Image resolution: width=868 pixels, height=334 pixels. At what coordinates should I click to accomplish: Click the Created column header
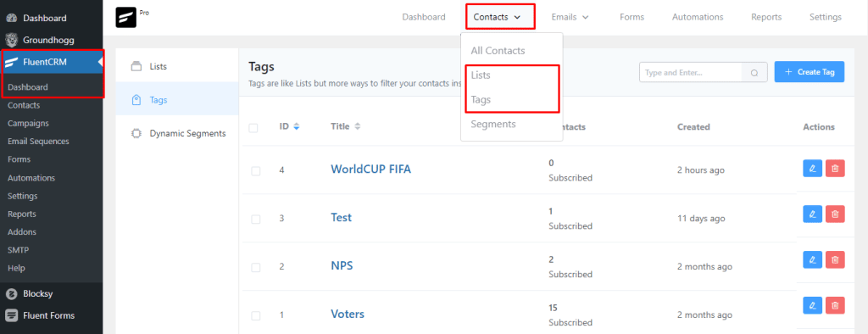point(693,127)
